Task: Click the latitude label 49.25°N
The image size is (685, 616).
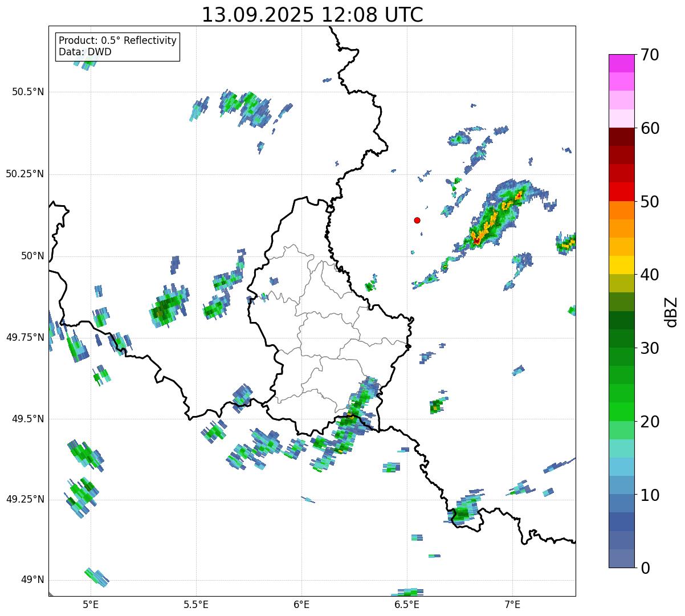Action: coord(25,499)
